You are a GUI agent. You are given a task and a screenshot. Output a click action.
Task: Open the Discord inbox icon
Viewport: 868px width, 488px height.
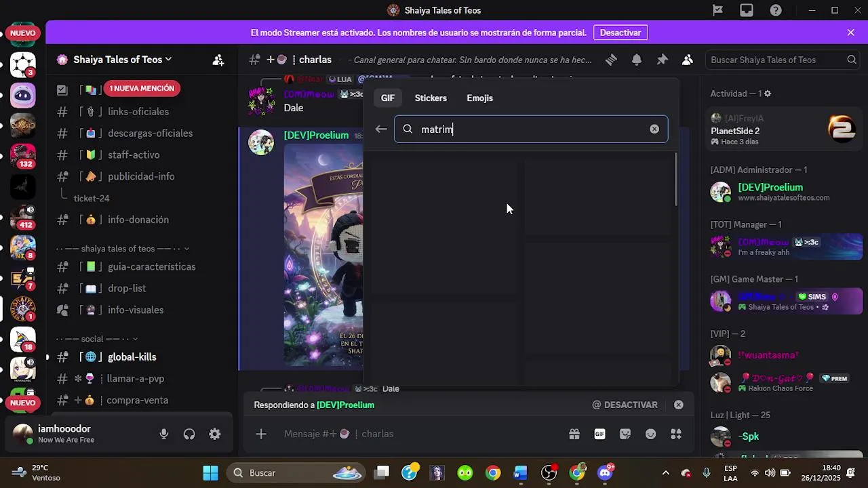(747, 10)
